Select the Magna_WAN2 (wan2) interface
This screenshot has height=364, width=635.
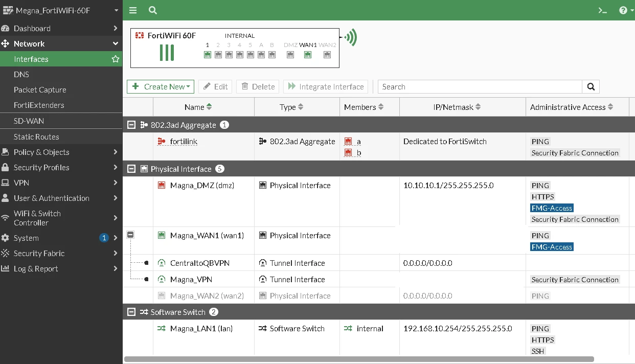tap(207, 296)
